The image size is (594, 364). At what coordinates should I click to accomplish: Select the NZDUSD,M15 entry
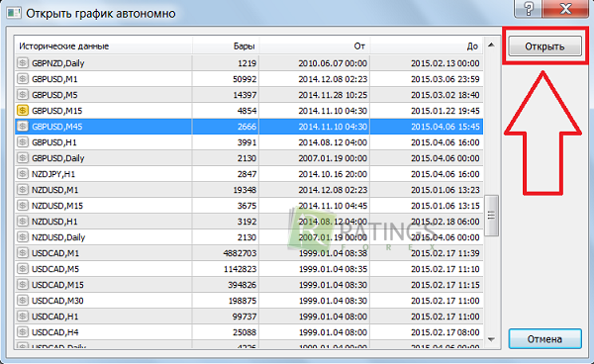click(x=248, y=206)
